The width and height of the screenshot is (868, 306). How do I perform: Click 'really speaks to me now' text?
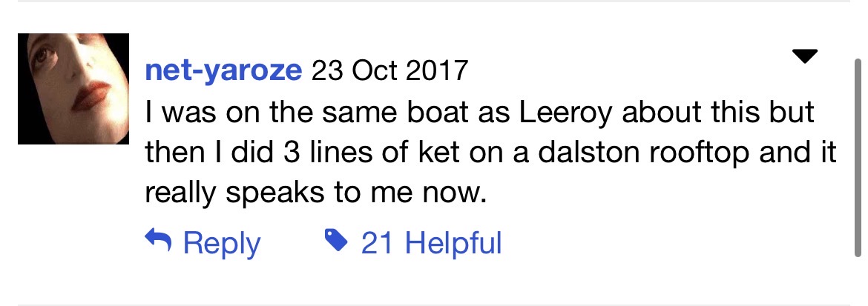315,194
